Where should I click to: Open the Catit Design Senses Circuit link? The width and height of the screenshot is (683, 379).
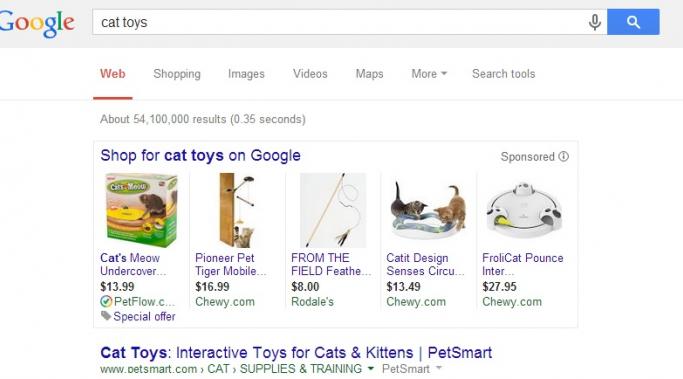point(425,264)
